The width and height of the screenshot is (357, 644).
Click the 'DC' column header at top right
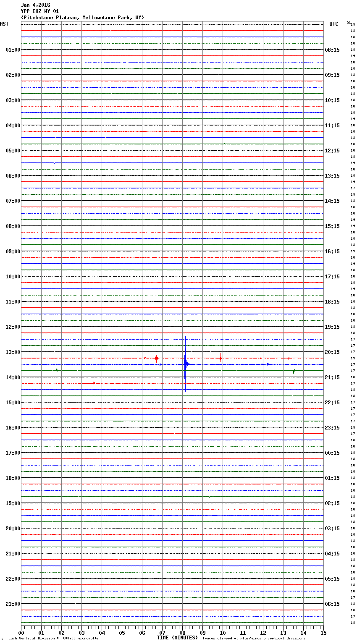click(x=349, y=23)
